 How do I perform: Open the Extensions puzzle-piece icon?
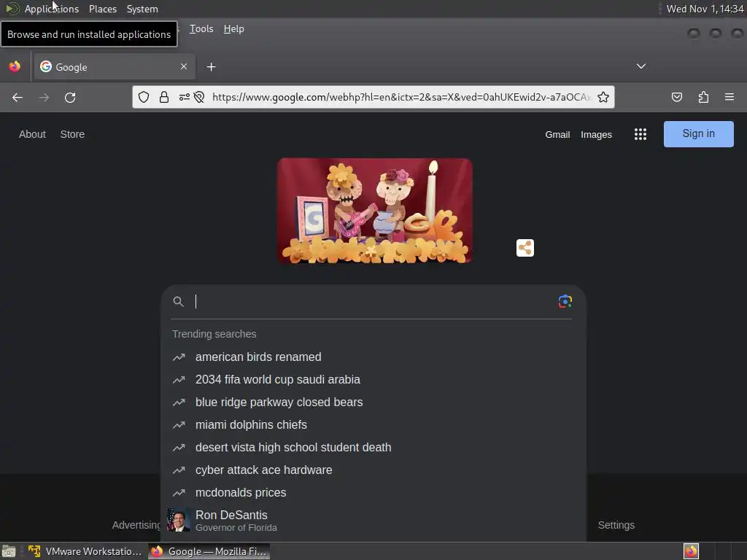click(x=703, y=97)
